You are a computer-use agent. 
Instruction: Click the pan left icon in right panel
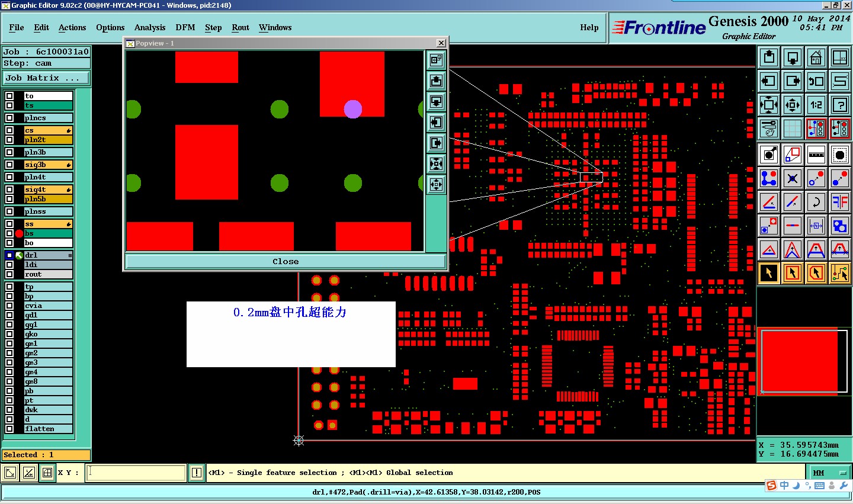pos(769,81)
